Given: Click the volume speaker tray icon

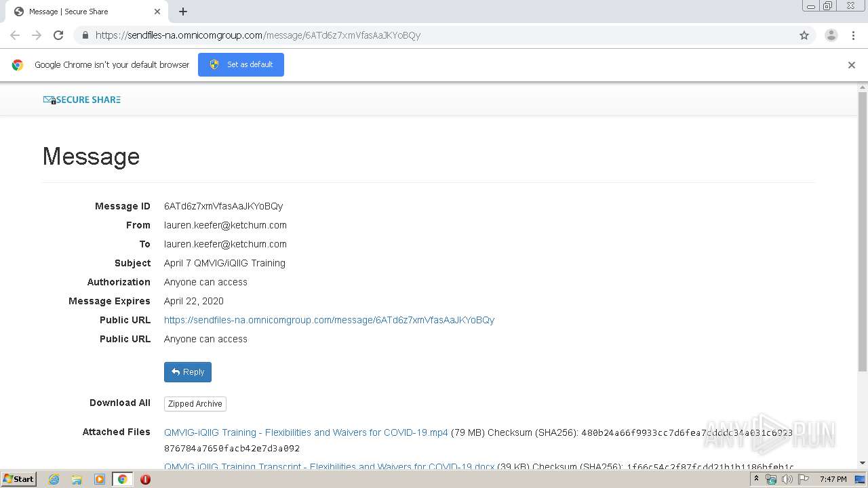Looking at the screenshot, I should [x=787, y=479].
